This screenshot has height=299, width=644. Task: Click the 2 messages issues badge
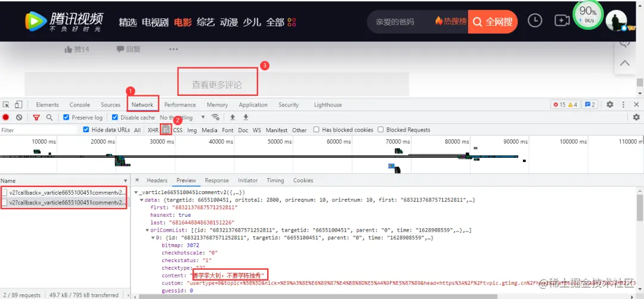coord(590,105)
